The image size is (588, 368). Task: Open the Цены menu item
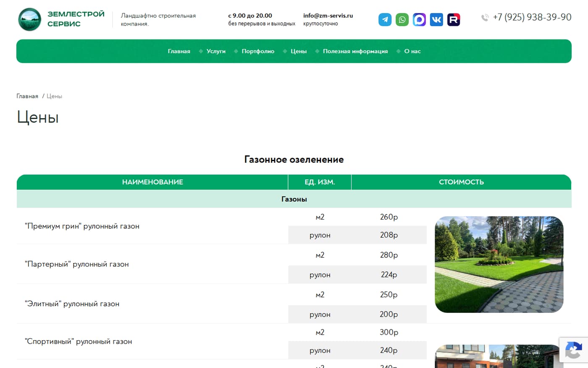299,51
